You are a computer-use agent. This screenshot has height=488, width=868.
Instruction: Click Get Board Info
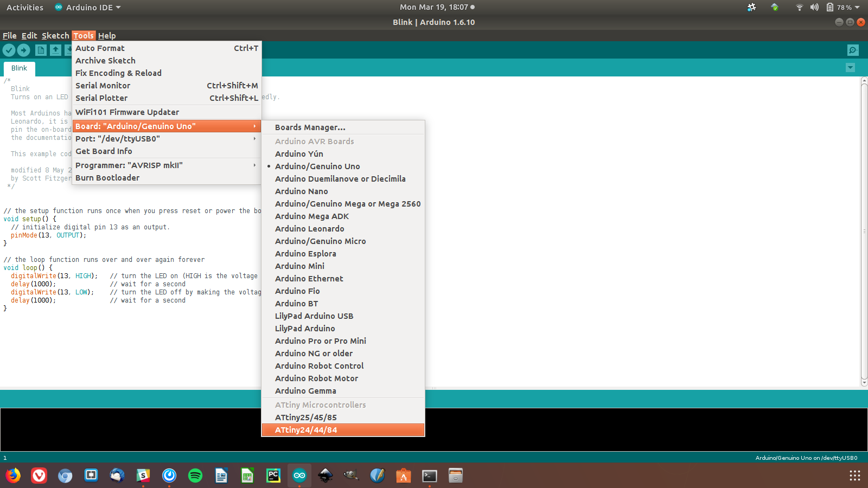167,151
